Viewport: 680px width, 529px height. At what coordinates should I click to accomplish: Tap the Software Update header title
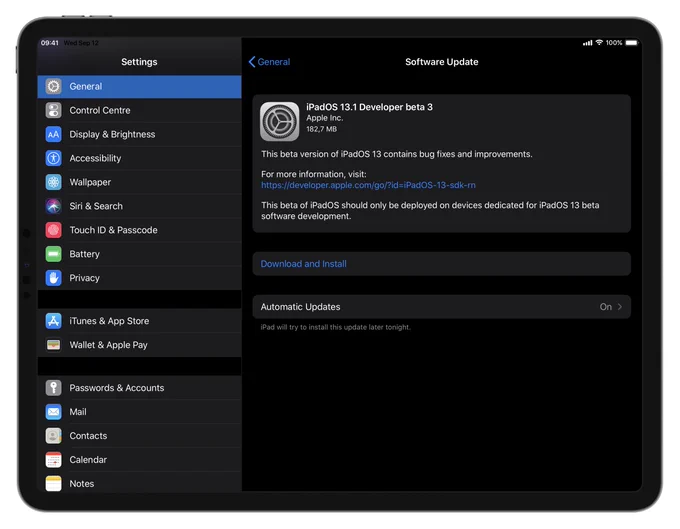pyautogui.click(x=441, y=62)
